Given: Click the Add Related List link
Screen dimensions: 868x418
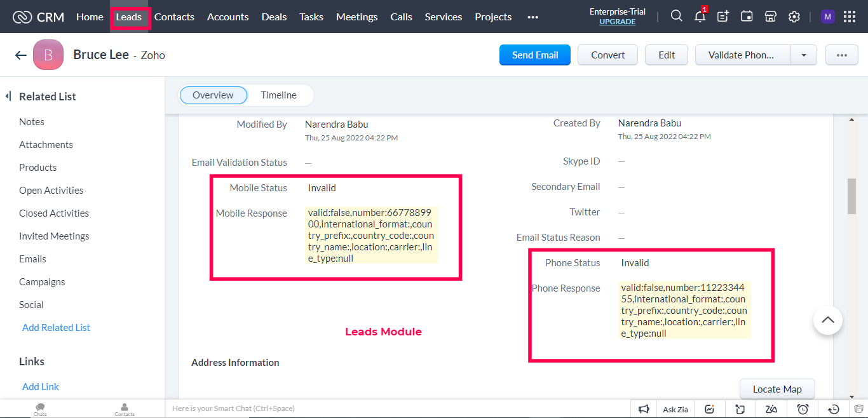Looking at the screenshot, I should [56, 328].
